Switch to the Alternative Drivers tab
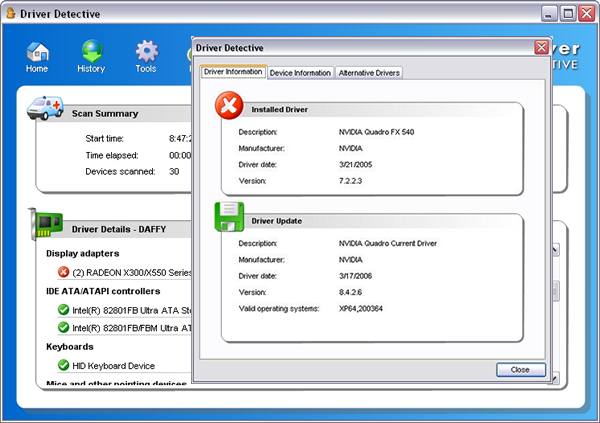Screen dimensions: 600x423 (369, 73)
